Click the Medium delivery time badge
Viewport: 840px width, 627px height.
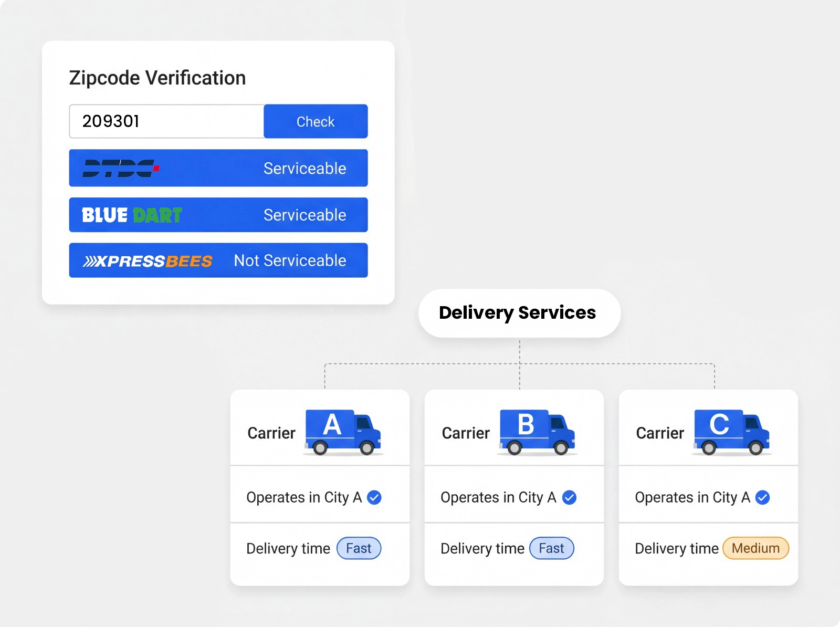[x=755, y=548]
